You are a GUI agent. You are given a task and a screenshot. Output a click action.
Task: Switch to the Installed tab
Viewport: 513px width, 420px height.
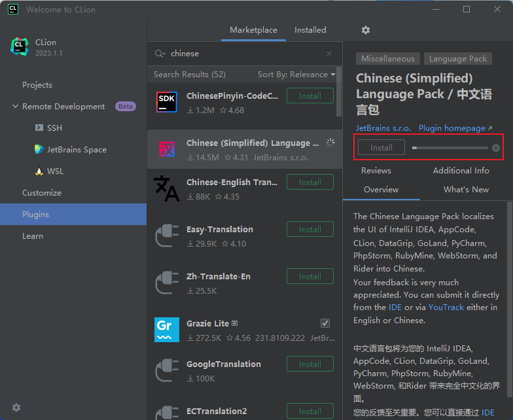tap(310, 30)
